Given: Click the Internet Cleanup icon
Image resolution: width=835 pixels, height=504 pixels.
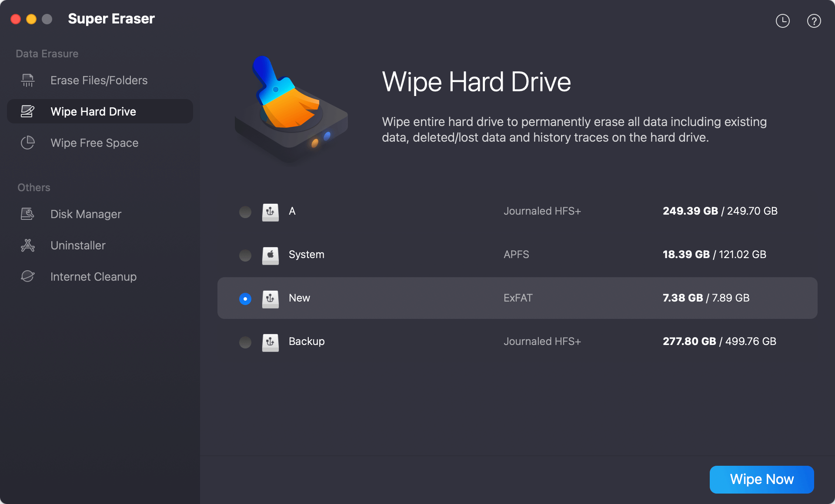Looking at the screenshot, I should pos(27,276).
